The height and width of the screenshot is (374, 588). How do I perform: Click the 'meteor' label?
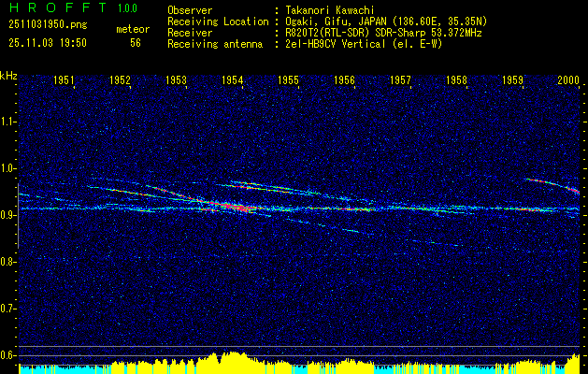[133, 29]
